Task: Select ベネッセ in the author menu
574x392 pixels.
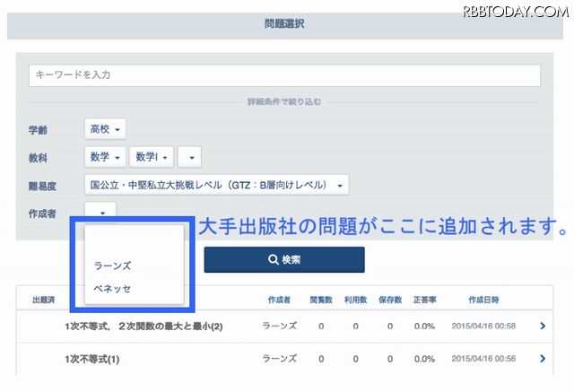Action: tap(112, 289)
